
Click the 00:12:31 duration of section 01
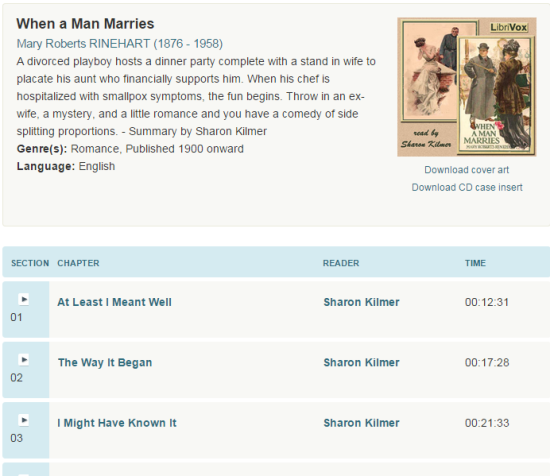click(487, 302)
